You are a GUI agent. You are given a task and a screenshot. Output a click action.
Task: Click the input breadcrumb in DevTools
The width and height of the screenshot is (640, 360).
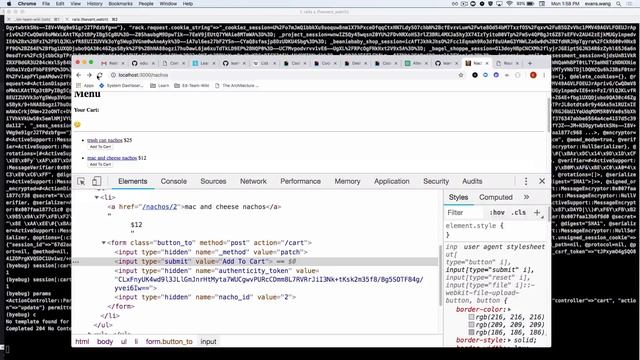click(x=208, y=342)
